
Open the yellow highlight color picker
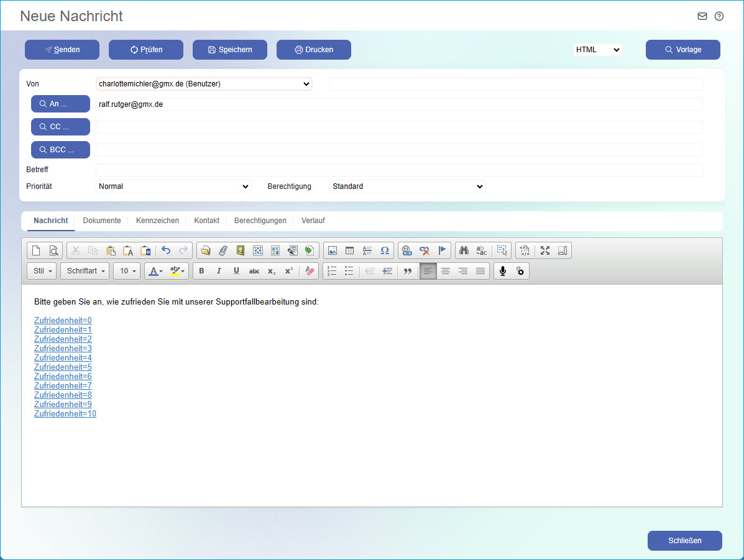[178, 271]
